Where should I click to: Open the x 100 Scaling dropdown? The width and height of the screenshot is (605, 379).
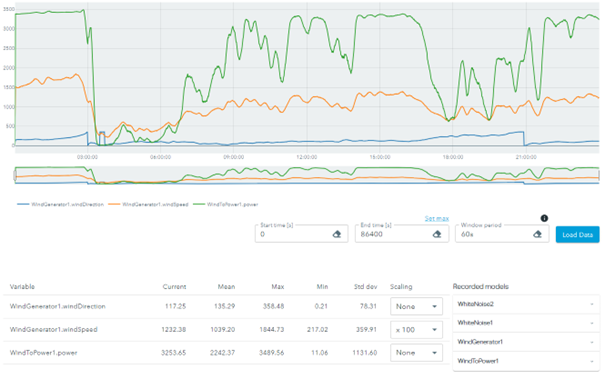click(416, 330)
